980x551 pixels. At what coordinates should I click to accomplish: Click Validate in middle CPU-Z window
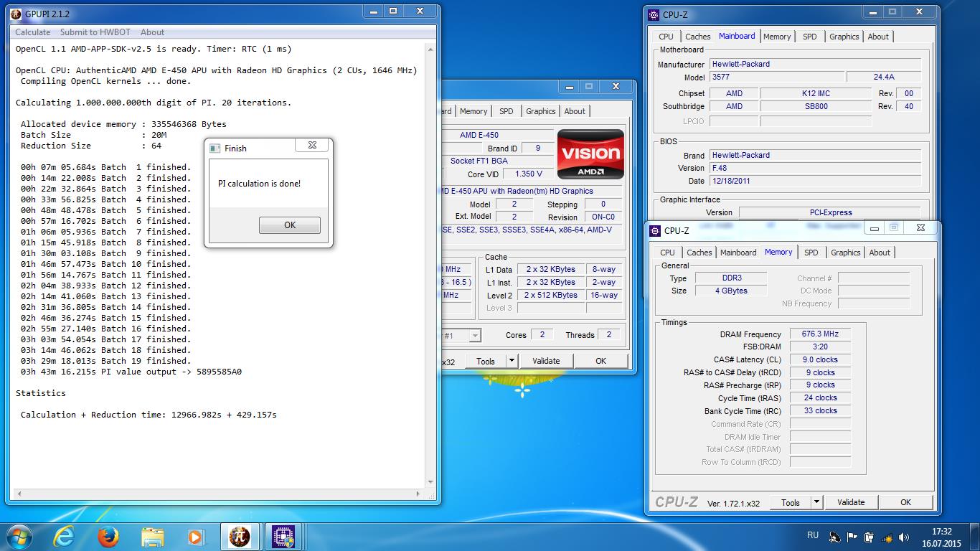click(546, 361)
